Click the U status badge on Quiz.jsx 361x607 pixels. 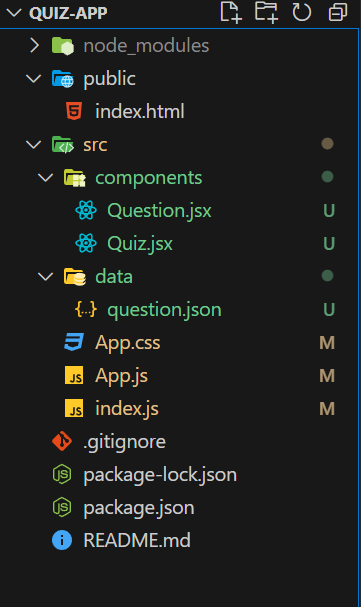(328, 244)
